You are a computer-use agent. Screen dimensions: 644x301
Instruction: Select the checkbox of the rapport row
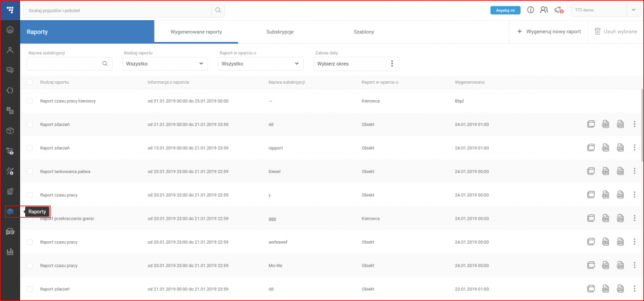coord(30,147)
